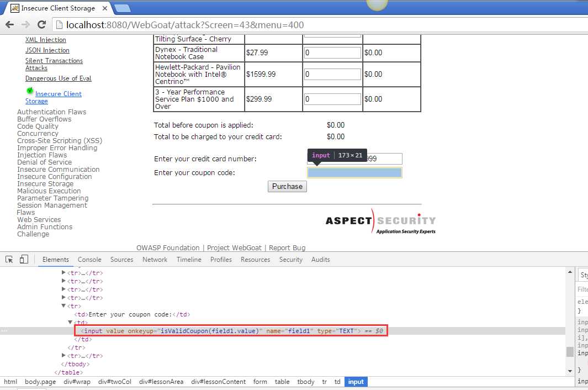
Task: Open the Timeline tab
Action: (189, 260)
